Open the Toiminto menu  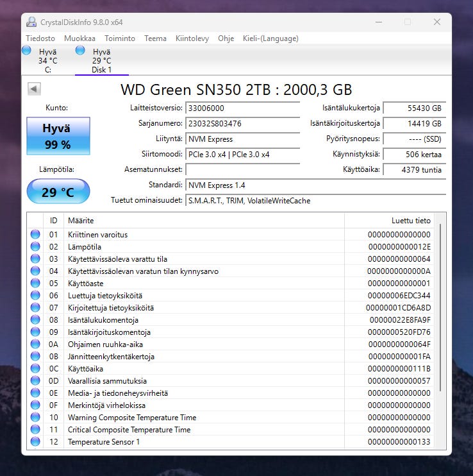(120, 38)
